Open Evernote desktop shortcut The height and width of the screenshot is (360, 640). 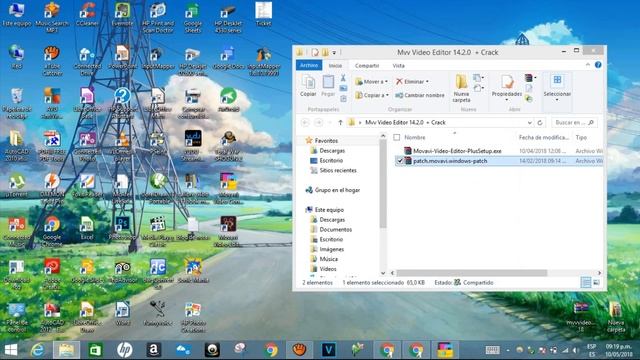[122, 15]
